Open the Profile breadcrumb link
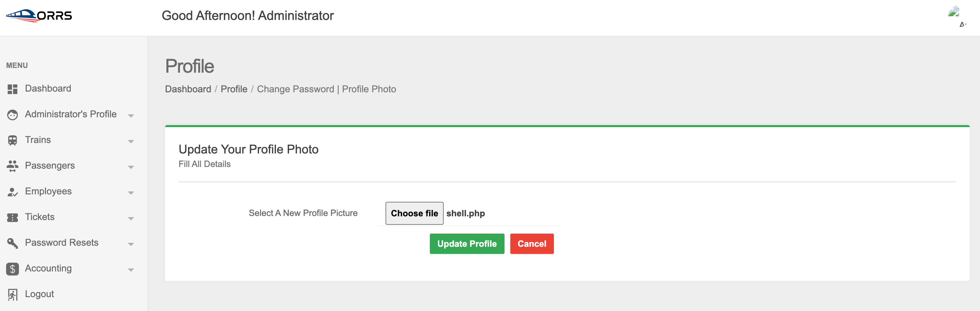 [x=234, y=89]
